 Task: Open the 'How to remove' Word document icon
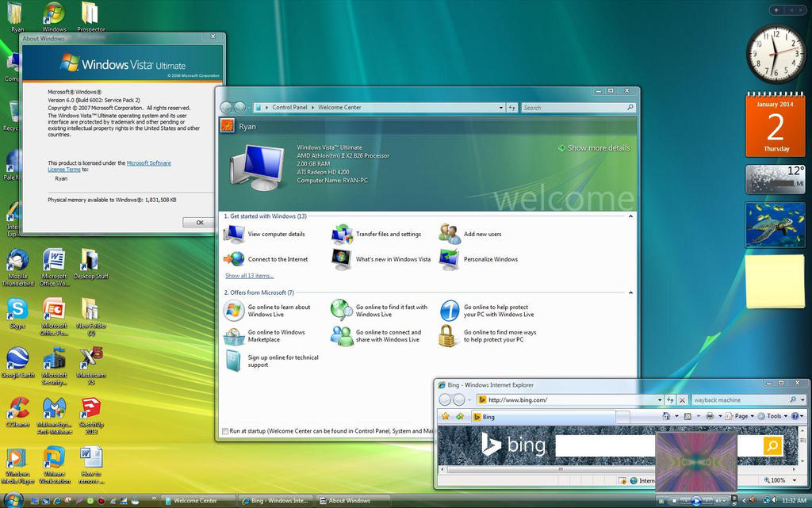91,465
